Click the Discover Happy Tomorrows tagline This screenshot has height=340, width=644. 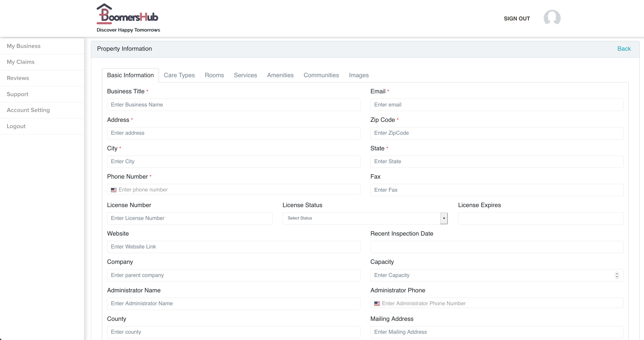coord(128,30)
